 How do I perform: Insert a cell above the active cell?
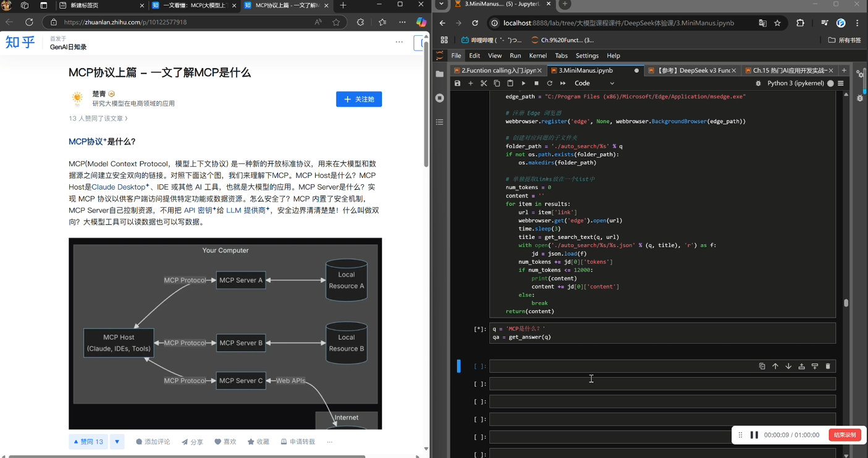[x=802, y=367]
